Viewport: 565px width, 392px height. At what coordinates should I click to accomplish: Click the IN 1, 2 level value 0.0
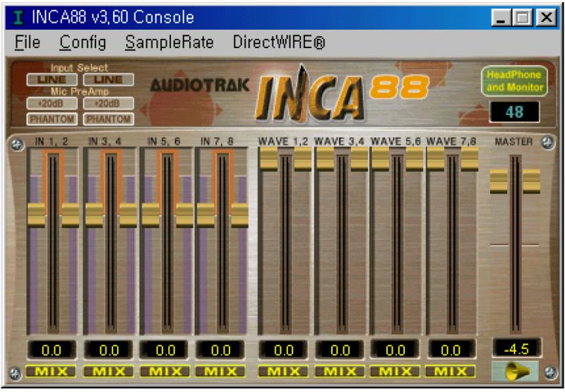pyautogui.click(x=52, y=350)
